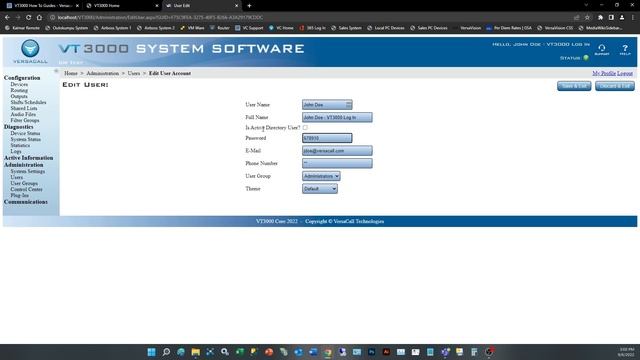640x360 pixels.
Task: Open the browser Extensions puzzle icon
Action: click(600, 18)
